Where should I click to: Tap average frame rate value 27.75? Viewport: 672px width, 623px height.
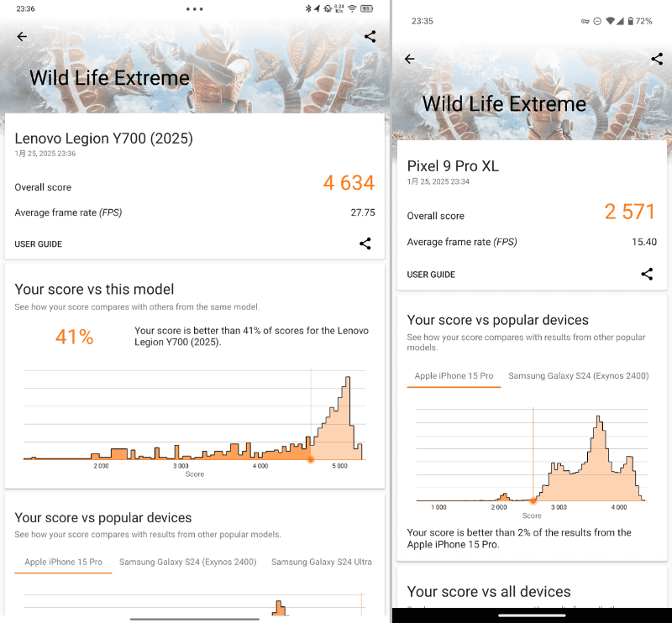point(363,212)
